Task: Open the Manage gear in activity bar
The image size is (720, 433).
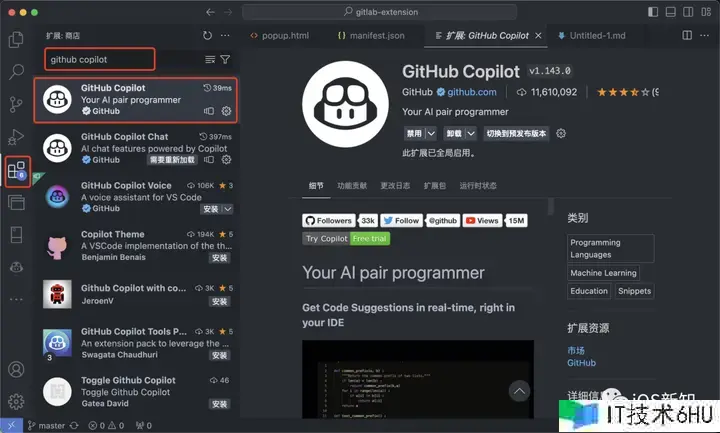Action: 16,401
